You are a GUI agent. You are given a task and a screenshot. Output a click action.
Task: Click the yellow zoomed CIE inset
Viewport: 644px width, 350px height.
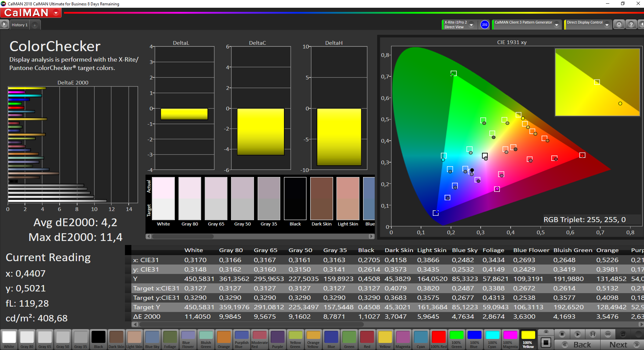pos(597,82)
